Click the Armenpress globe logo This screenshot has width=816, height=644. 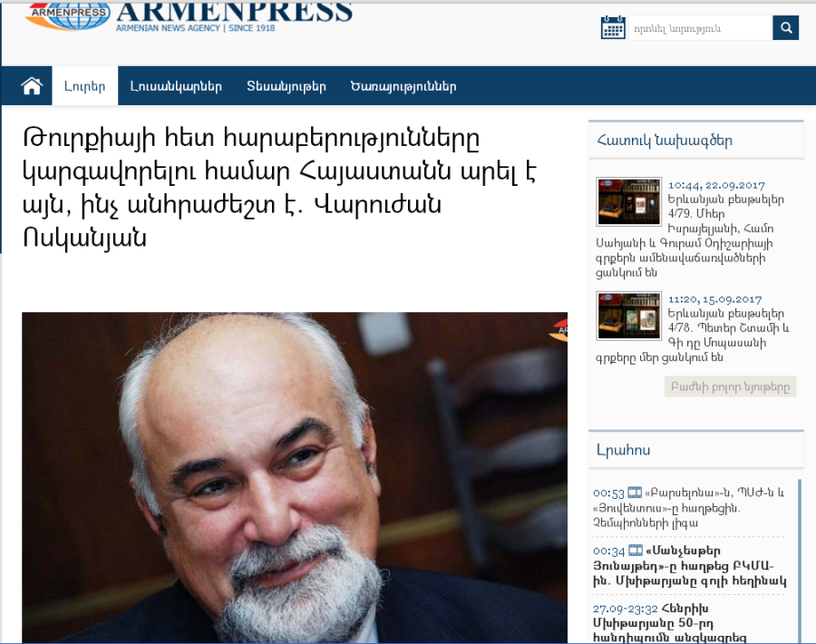pyautogui.click(x=68, y=15)
